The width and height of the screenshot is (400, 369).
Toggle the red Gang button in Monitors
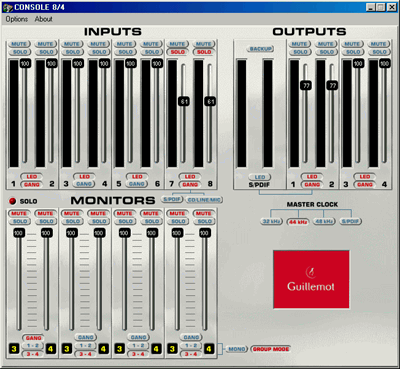coord(33,338)
